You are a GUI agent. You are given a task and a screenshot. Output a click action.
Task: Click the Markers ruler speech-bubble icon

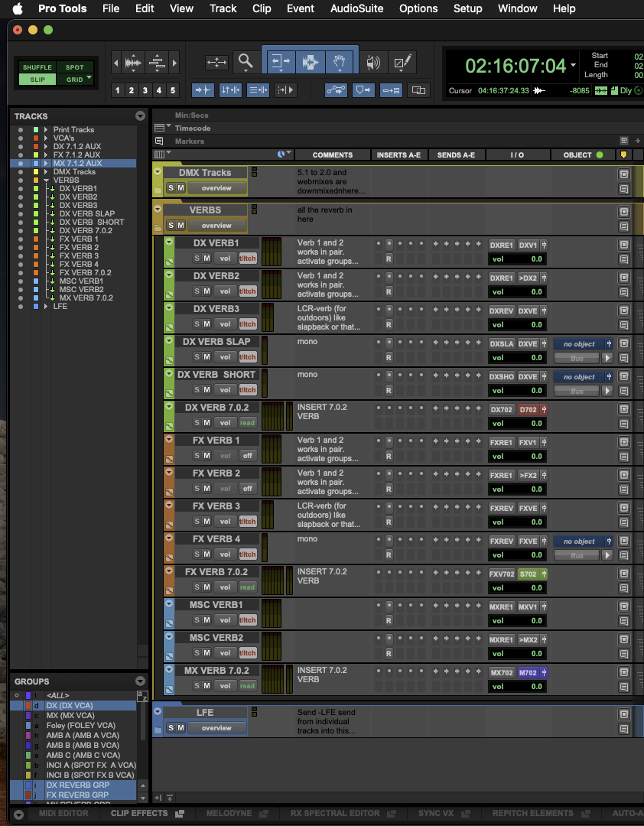tap(159, 141)
